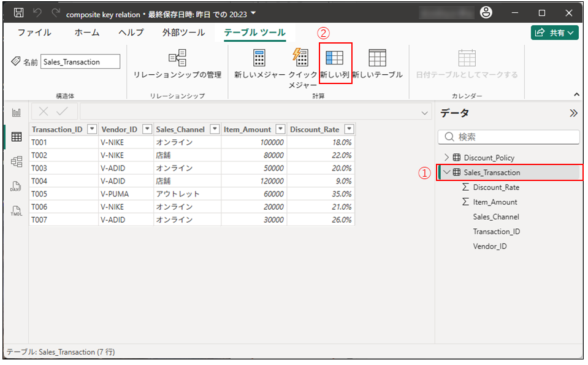Click the New Column (新しい列) icon
Viewport: 588px width, 365px height.
click(335, 58)
